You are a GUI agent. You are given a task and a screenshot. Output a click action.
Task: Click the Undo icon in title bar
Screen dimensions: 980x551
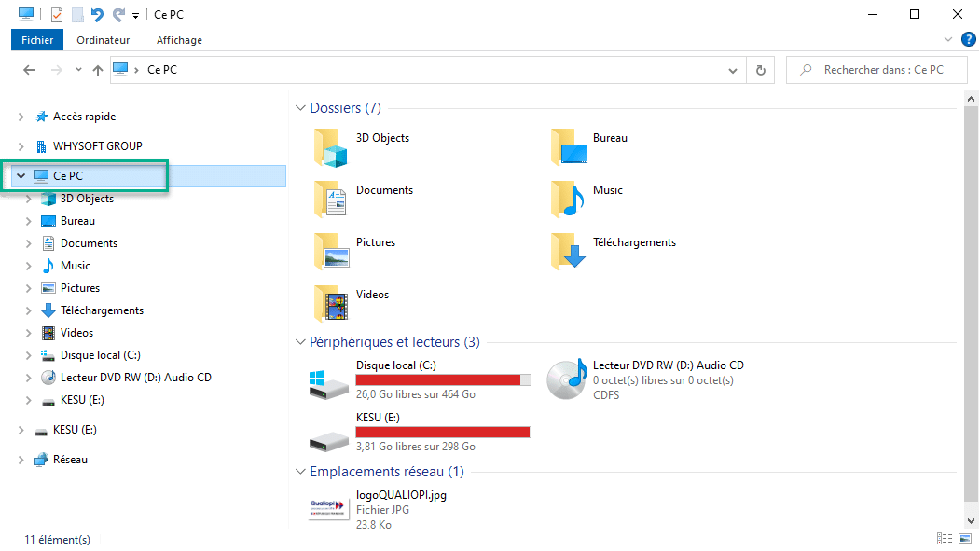(x=98, y=15)
